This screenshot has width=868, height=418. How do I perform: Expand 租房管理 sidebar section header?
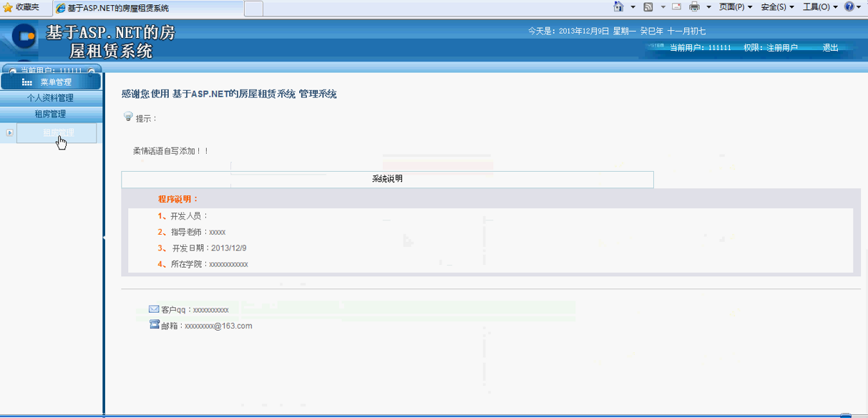[51, 114]
